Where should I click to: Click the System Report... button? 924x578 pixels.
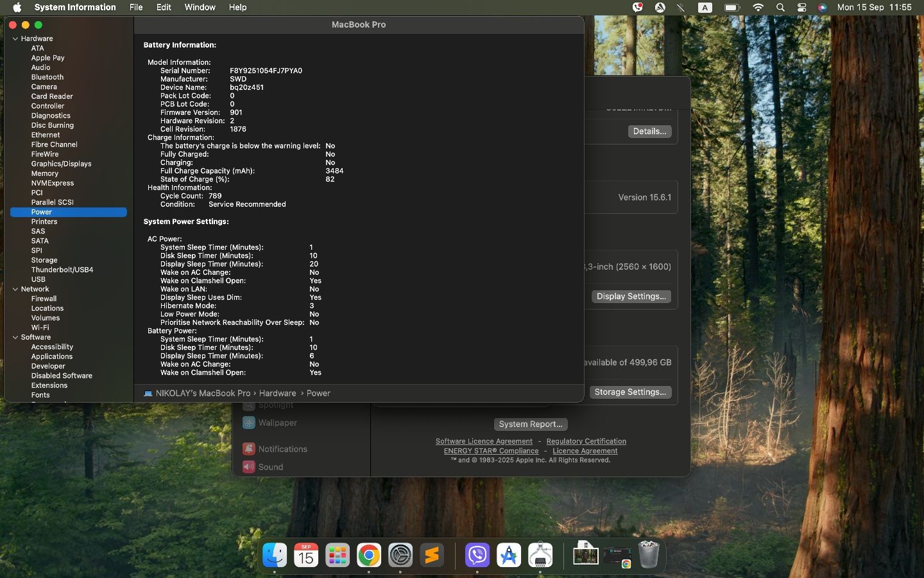531,424
